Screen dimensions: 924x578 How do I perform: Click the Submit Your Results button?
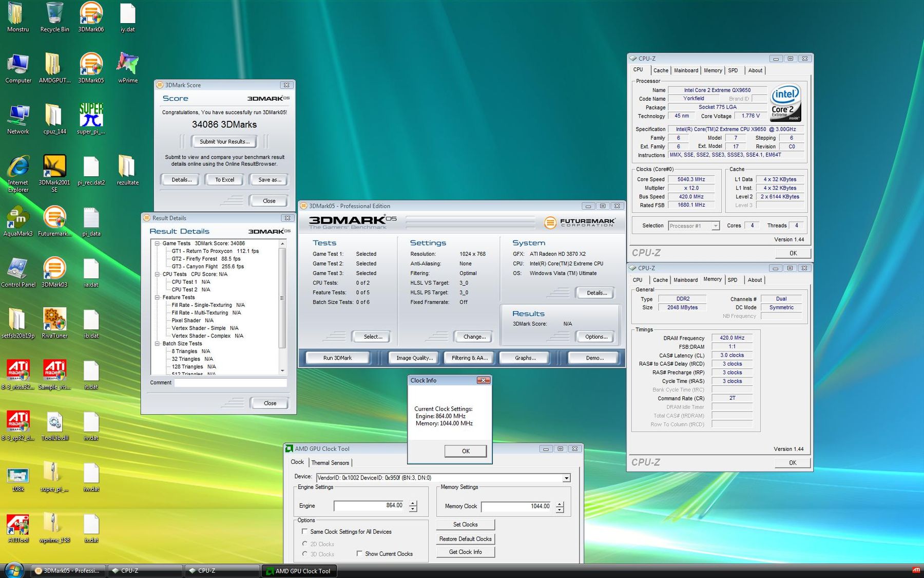pos(224,142)
